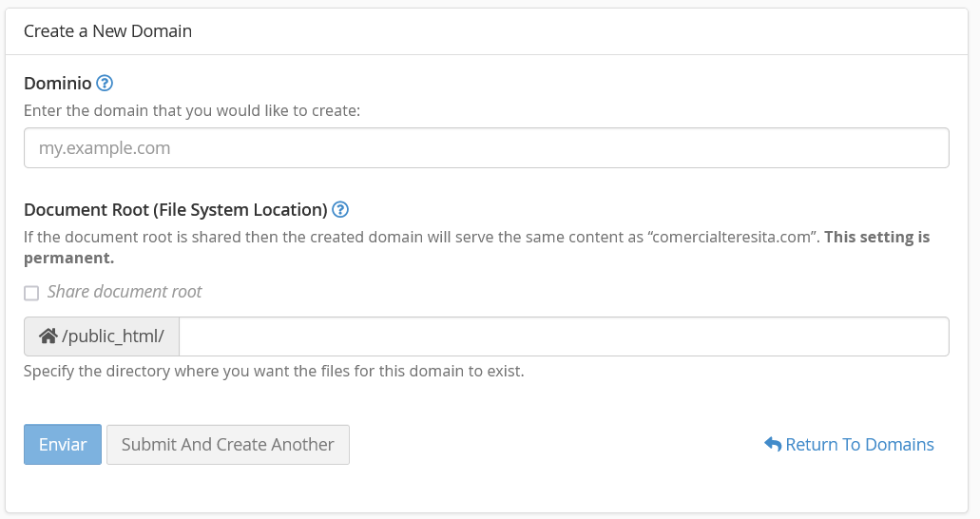980x519 pixels.
Task: Click Submit And Create Another button
Action: (228, 445)
